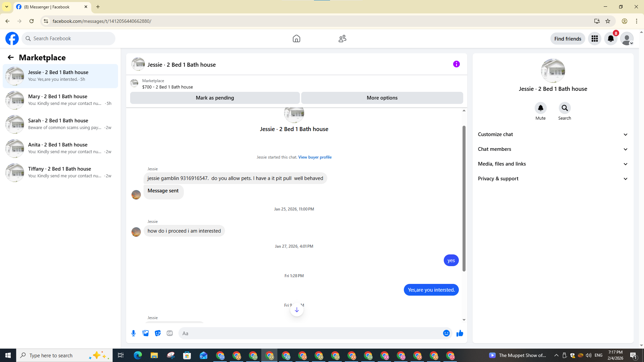Open the View buyer profile link

click(315, 157)
